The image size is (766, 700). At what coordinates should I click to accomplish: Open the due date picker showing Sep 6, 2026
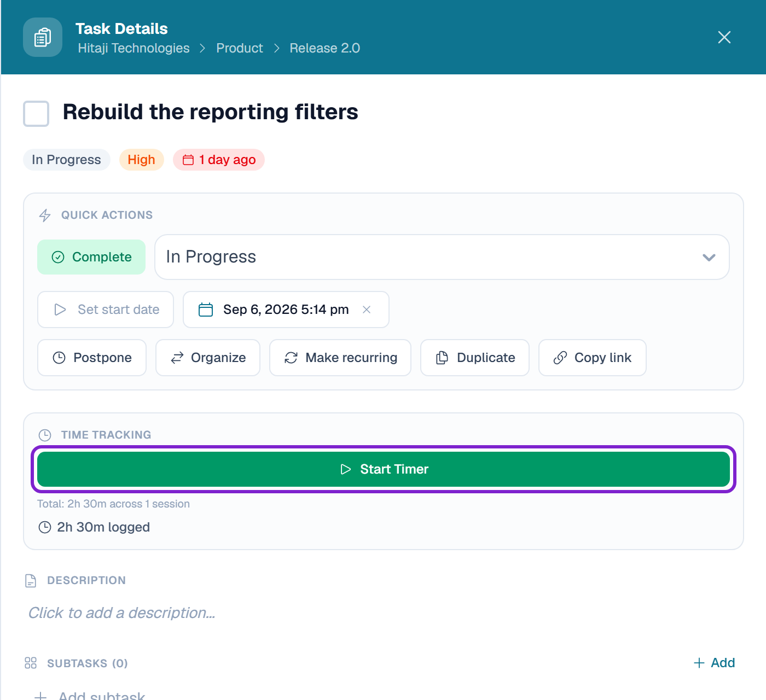(286, 310)
